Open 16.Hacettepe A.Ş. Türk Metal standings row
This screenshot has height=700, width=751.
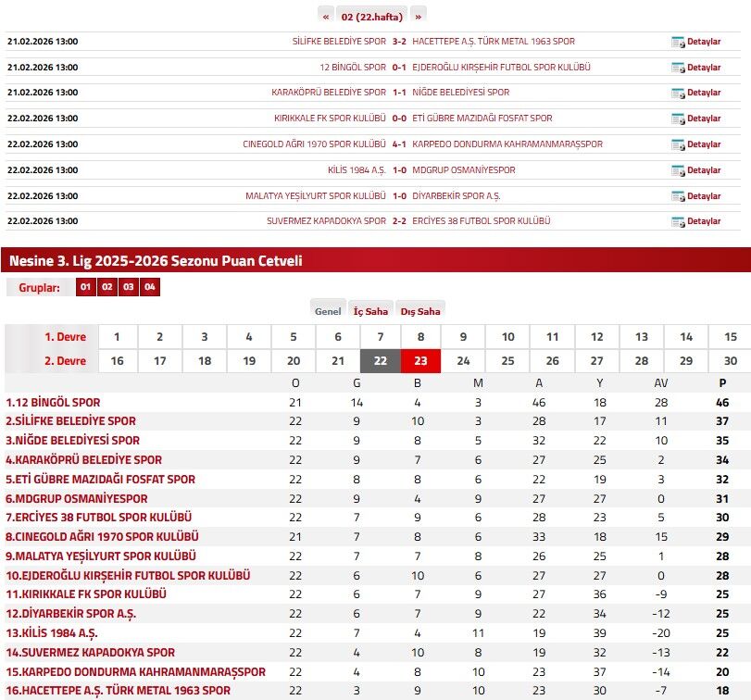coord(119,691)
